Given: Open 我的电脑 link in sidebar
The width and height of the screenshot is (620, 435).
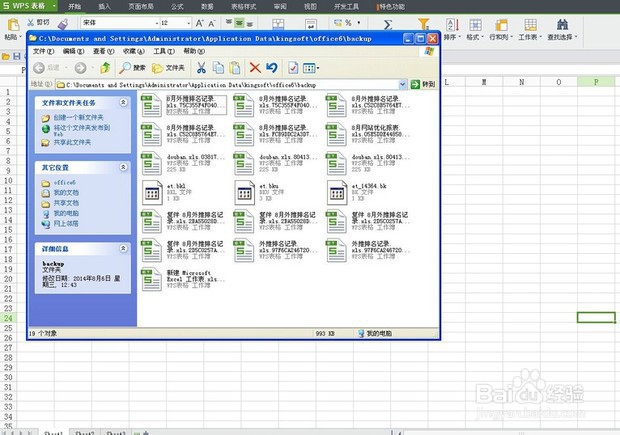Looking at the screenshot, I should pos(60,213).
